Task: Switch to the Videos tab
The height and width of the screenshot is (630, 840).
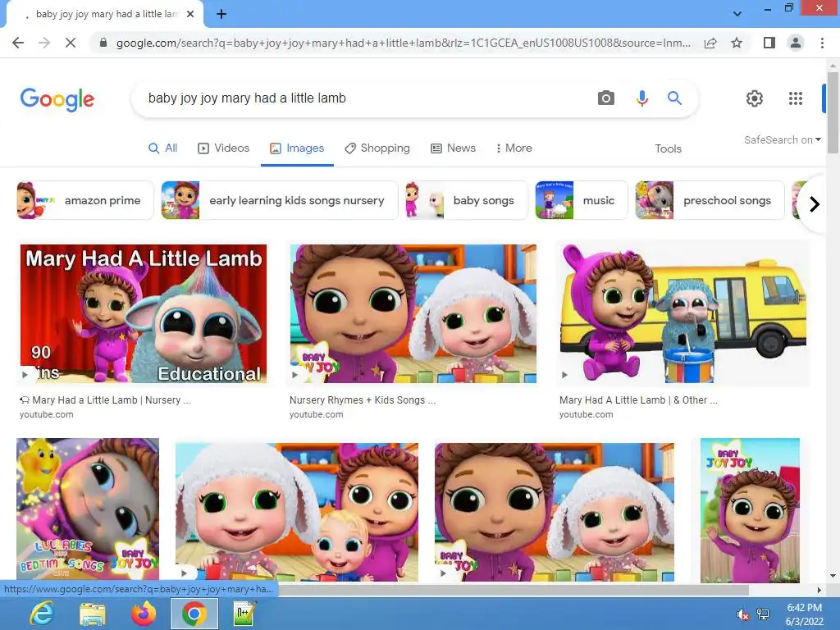Action: pos(223,148)
